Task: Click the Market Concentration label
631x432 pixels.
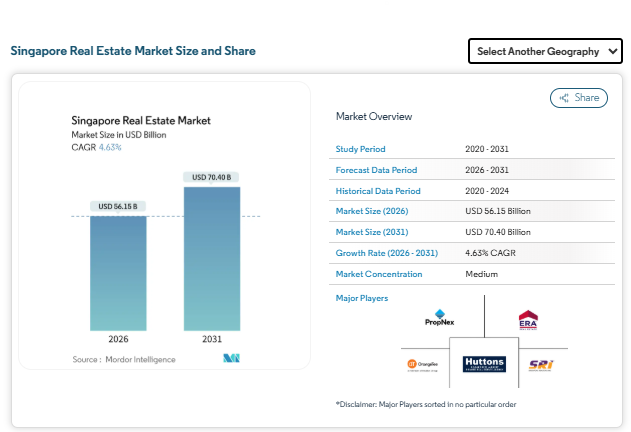Action: pos(379,274)
